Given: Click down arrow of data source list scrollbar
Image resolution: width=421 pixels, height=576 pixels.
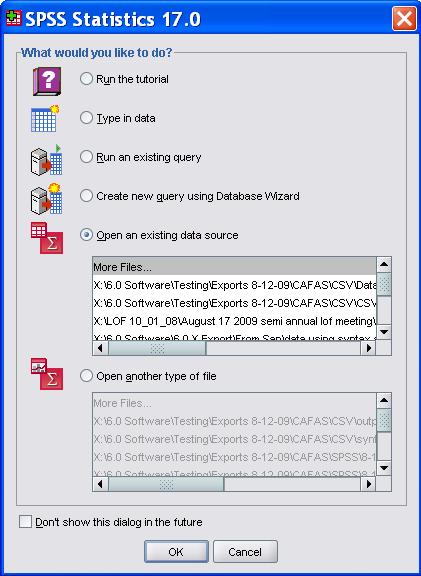Looking at the screenshot, I should click(384, 332).
